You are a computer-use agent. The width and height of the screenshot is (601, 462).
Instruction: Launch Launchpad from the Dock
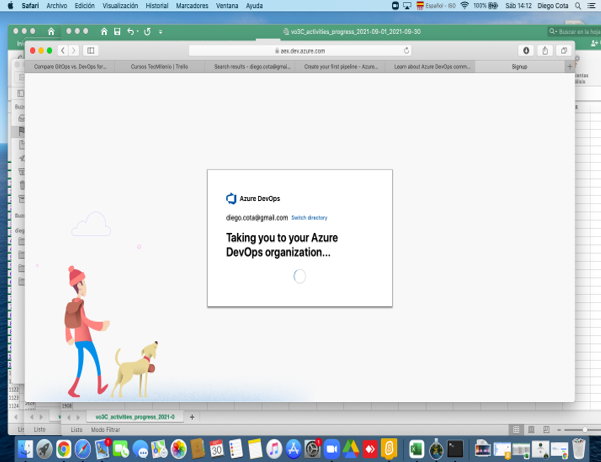coord(44,449)
